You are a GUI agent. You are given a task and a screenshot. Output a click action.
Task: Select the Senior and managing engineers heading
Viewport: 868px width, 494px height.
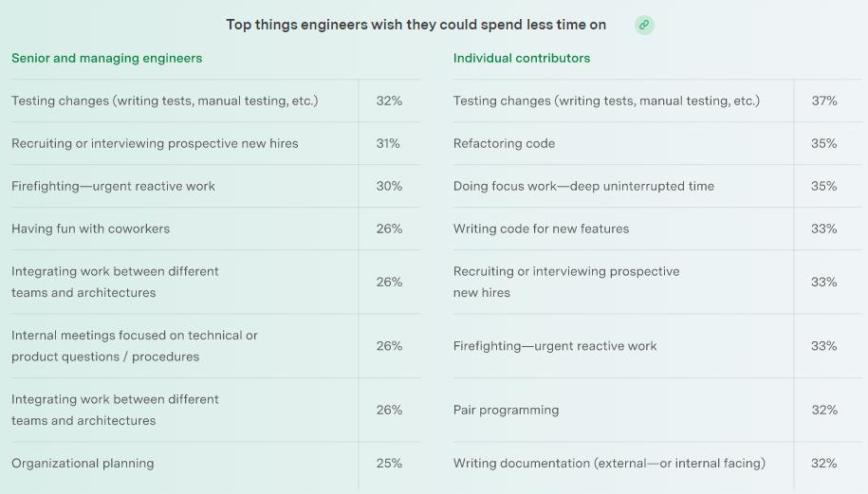tap(106, 58)
